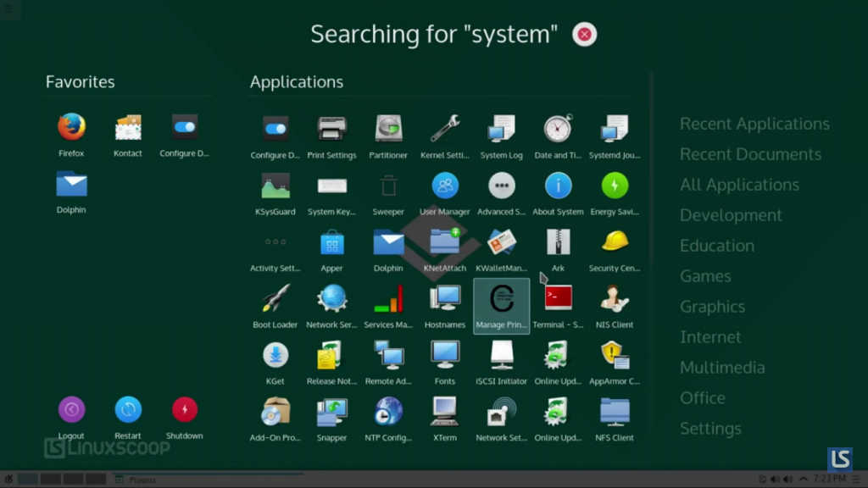Open the Boot Loader settings
Image resolution: width=868 pixels, height=488 pixels.
click(x=275, y=299)
